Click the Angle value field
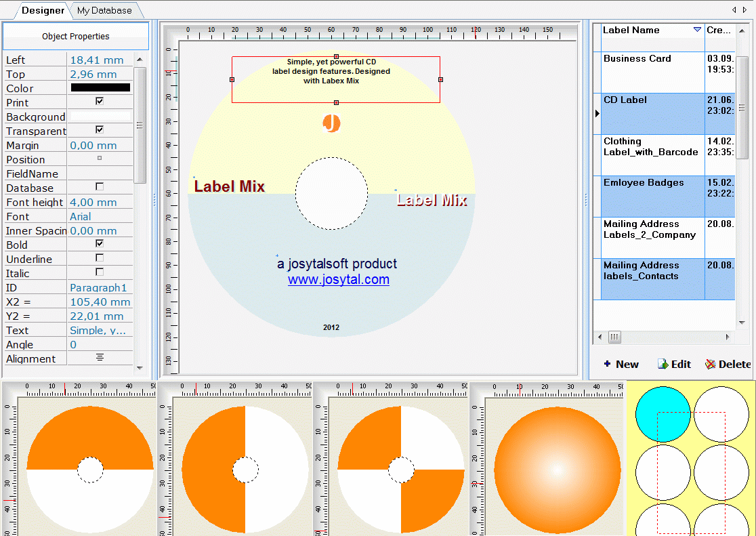The image size is (756, 536). [x=100, y=344]
